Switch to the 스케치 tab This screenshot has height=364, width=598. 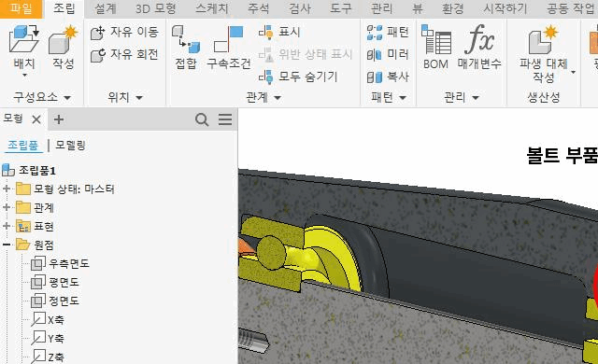click(x=212, y=8)
